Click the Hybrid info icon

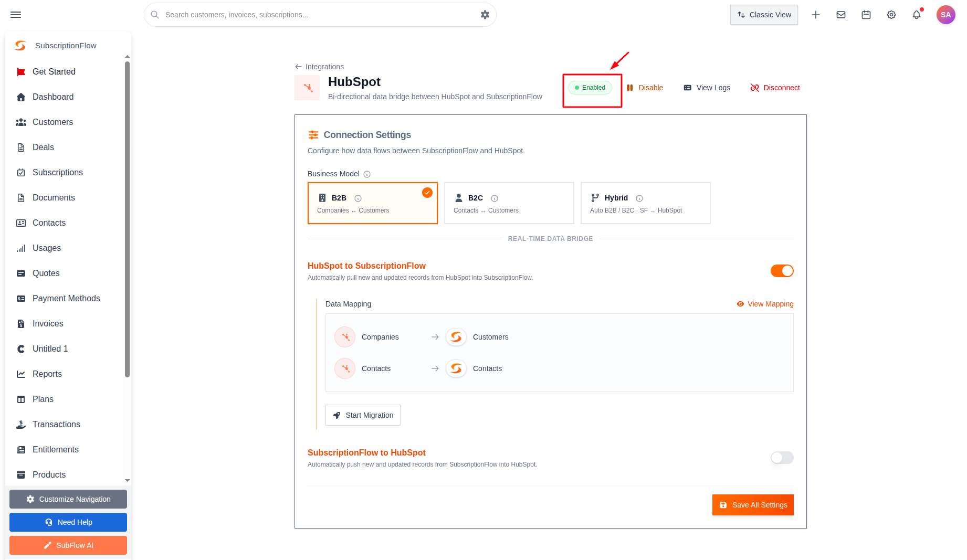639,198
